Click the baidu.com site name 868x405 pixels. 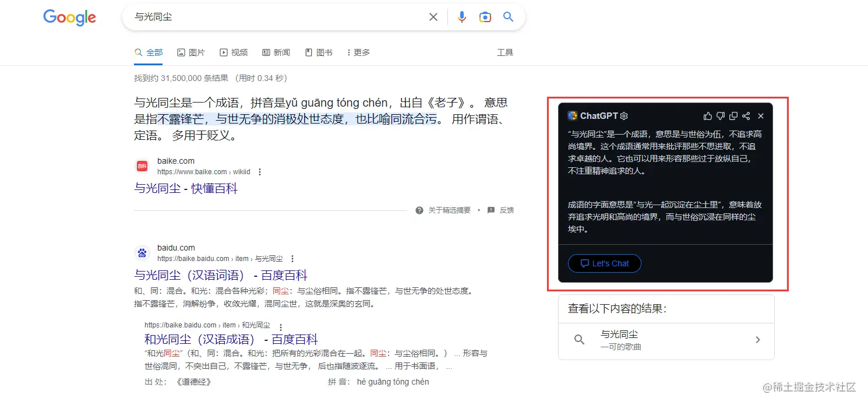176,248
